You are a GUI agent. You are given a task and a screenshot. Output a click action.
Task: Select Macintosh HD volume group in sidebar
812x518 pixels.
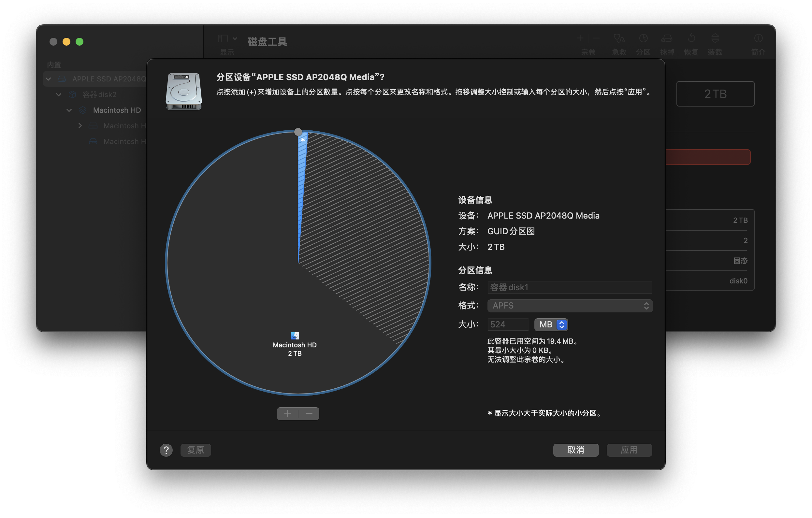coord(117,110)
